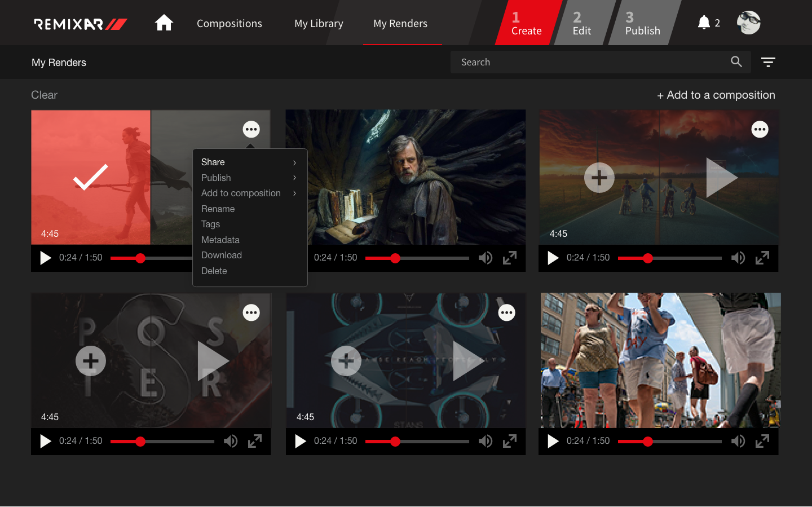Select Tags from the context menu

(211, 224)
